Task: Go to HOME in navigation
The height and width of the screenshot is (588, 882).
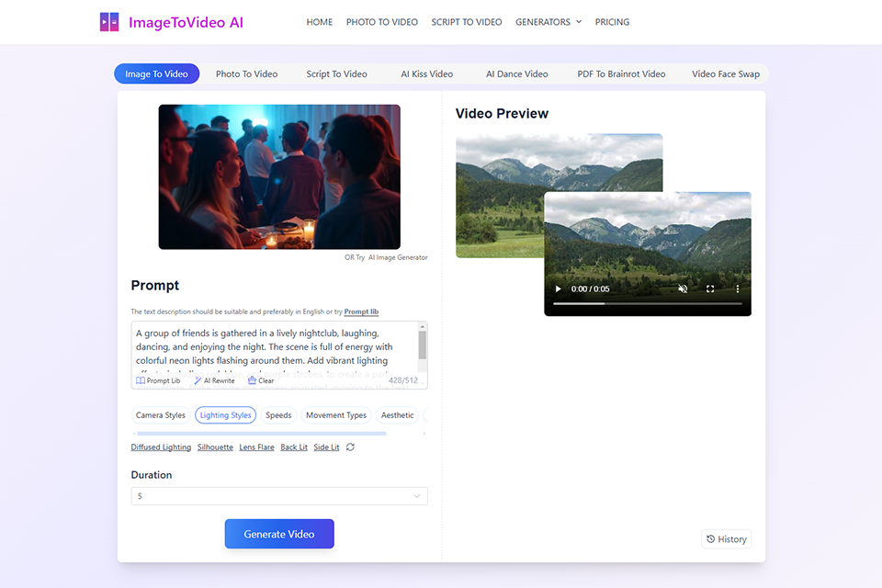Action: coord(319,22)
